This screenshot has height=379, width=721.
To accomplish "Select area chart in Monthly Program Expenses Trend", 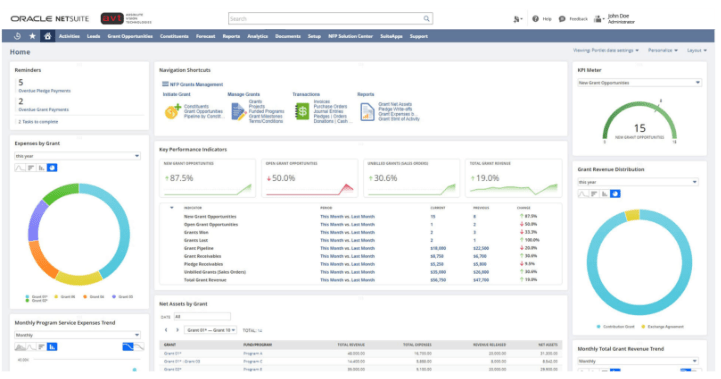I will tap(20, 347).
